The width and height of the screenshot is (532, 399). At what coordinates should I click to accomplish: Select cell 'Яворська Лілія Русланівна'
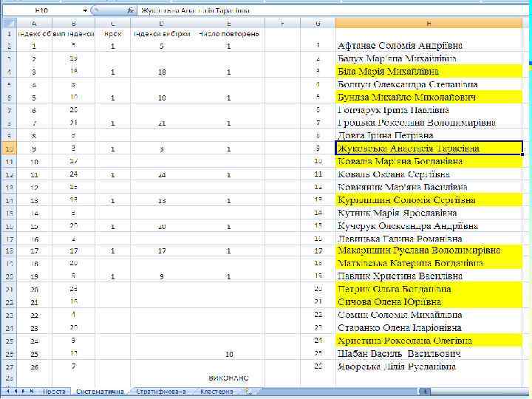click(x=429, y=366)
